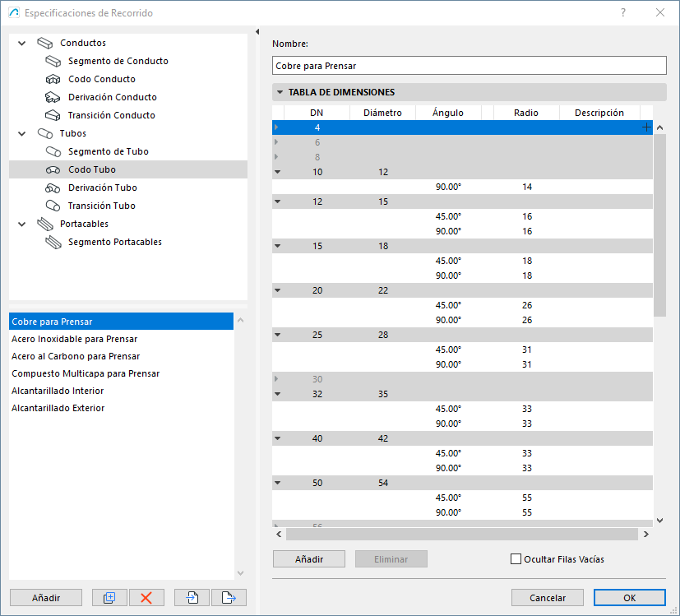This screenshot has width=680, height=616.
Task: Click the export specification icon button
Action: pos(229,598)
